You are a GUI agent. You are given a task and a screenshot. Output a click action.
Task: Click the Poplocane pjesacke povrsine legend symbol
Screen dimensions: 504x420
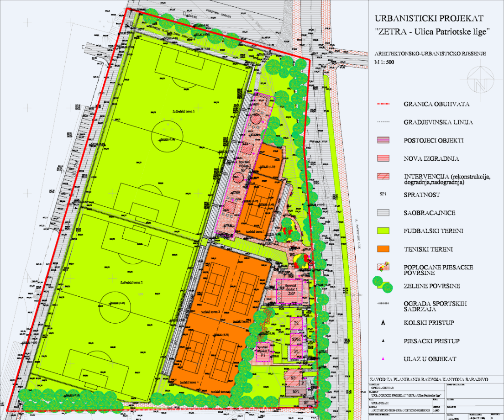pos(383,267)
